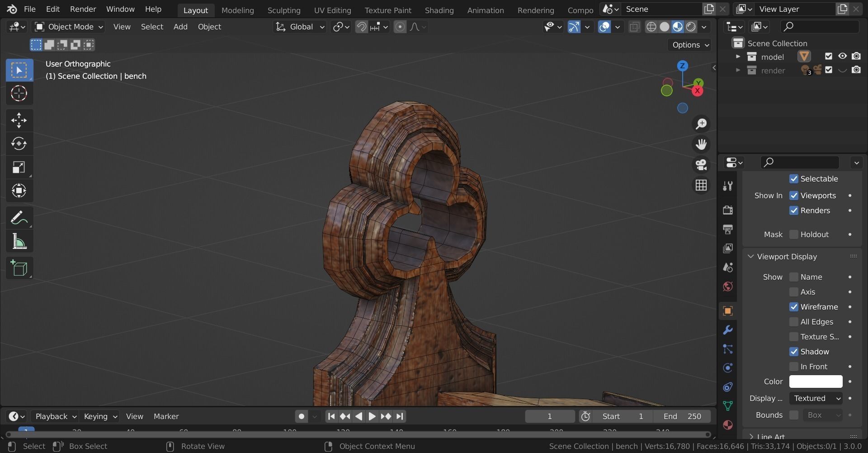This screenshot has height=453, width=868.
Task: Click the timeline horizontal scrollbar
Action: (358, 435)
